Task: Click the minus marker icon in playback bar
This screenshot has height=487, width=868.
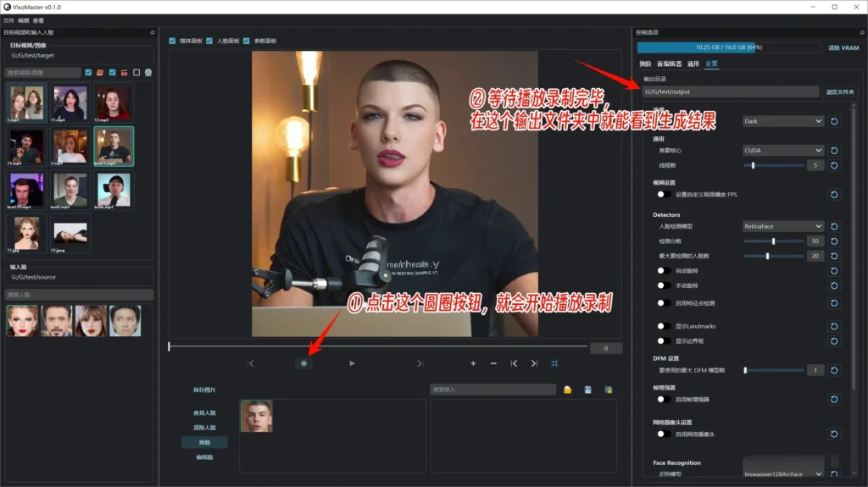Action: coord(493,363)
